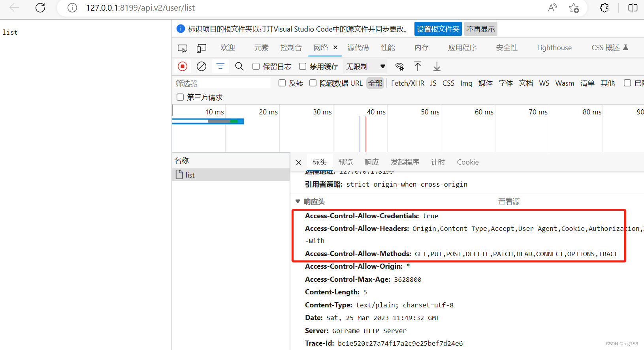Open the 欢迎 welcome tab
This screenshot has height=350, width=644.
click(228, 48)
